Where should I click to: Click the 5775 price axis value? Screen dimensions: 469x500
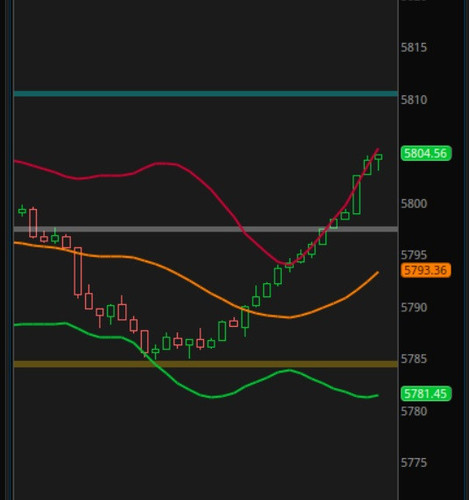(x=414, y=463)
